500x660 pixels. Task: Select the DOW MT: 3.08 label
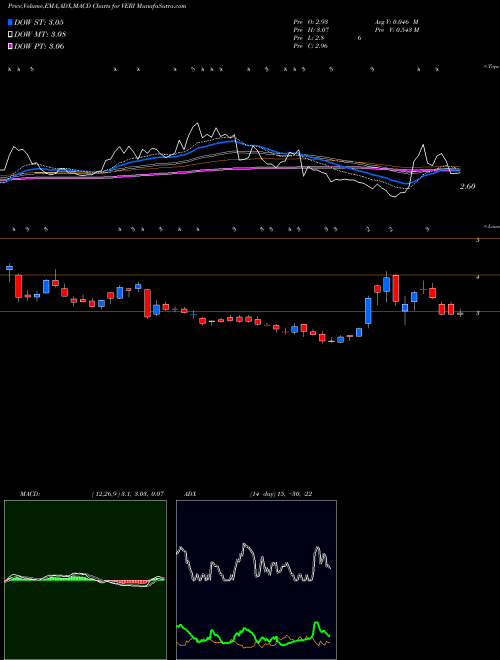40,35
